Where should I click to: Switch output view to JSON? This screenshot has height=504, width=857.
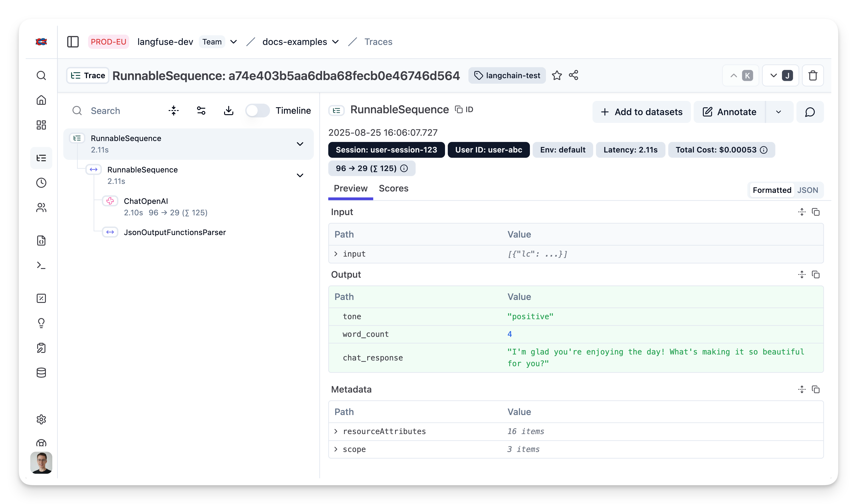807,190
